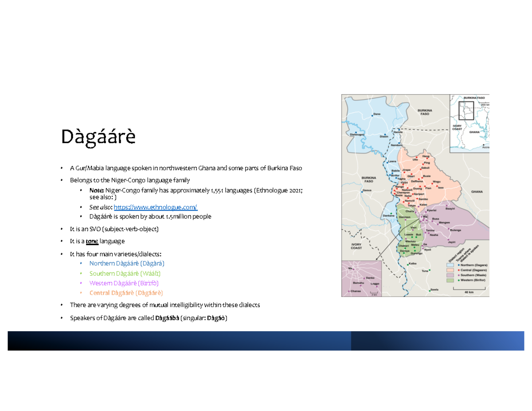The image size is (532, 411).
Task: Click the purple dot marker beside Southern (Waale)
Action: (x=459, y=275)
